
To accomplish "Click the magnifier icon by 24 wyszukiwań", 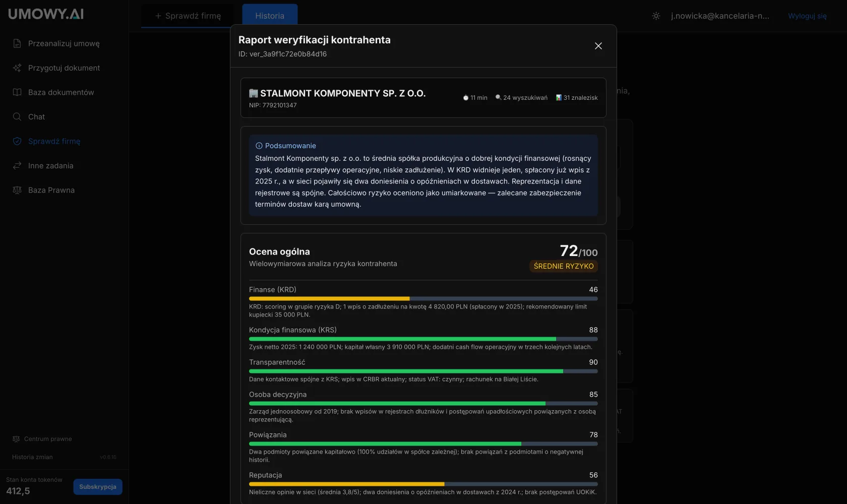I will pyautogui.click(x=498, y=98).
